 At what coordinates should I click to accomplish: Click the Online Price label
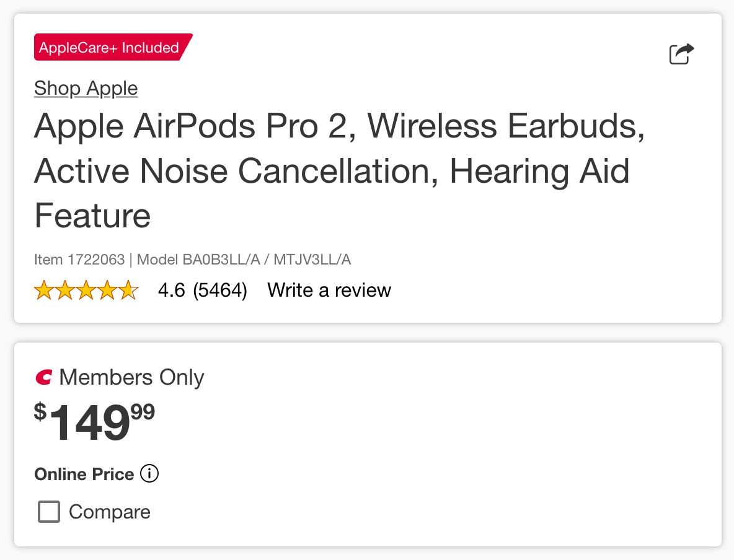point(84,475)
